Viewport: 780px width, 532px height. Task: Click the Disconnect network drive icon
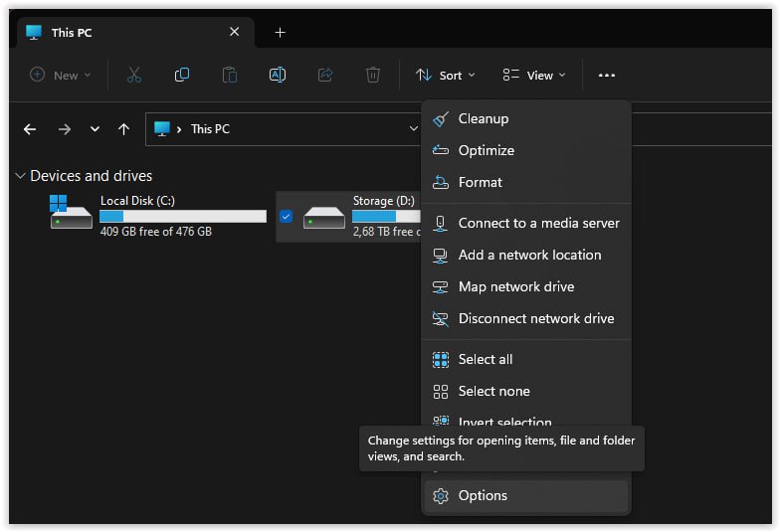[x=440, y=318]
